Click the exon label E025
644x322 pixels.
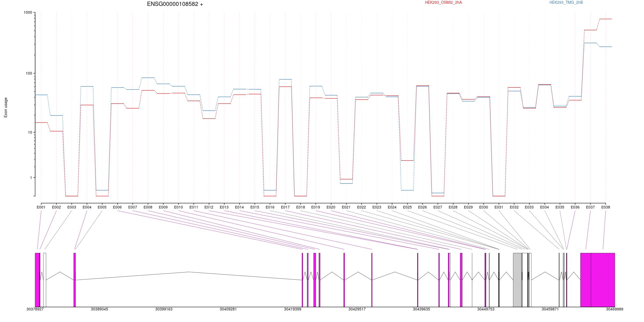pos(407,207)
